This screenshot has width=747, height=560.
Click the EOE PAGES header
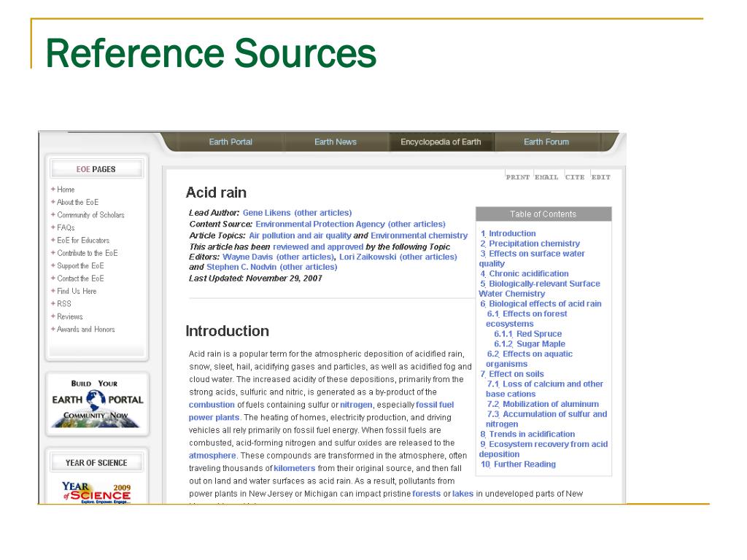coord(96,169)
